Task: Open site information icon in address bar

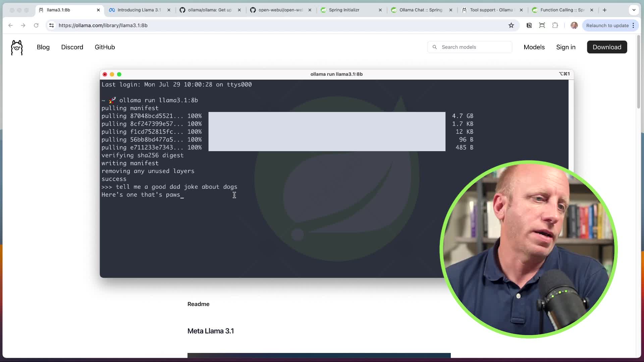Action: click(x=51, y=25)
